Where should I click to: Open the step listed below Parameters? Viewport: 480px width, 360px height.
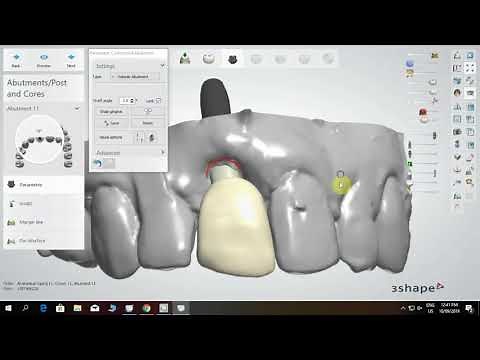tap(43, 203)
